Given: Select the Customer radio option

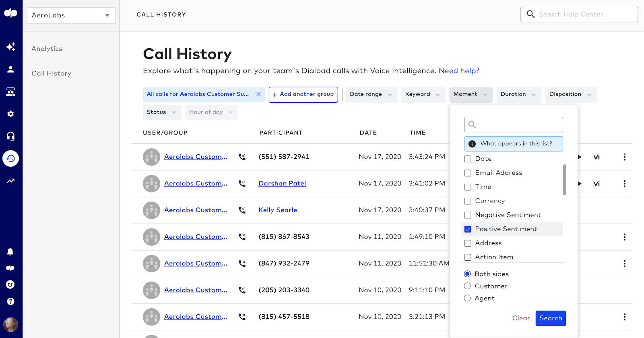Looking at the screenshot, I should coord(467,286).
